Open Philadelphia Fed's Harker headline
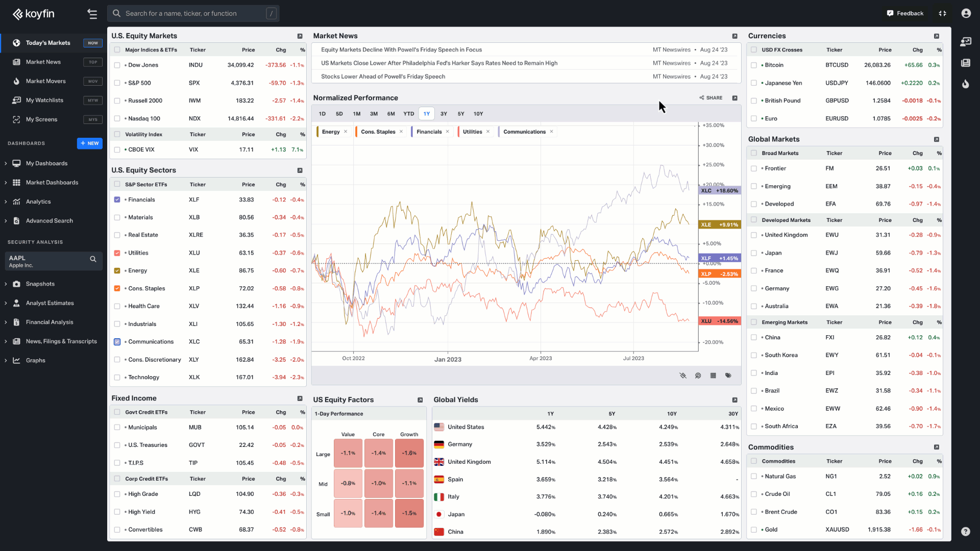The height and width of the screenshot is (551, 980). click(439, 63)
